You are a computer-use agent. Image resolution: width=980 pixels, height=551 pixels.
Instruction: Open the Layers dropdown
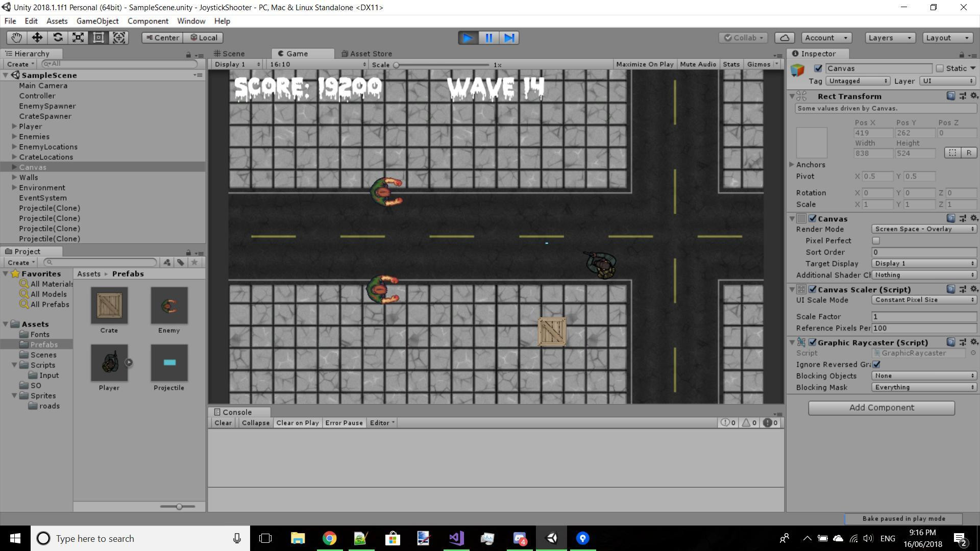pyautogui.click(x=890, y=38)
